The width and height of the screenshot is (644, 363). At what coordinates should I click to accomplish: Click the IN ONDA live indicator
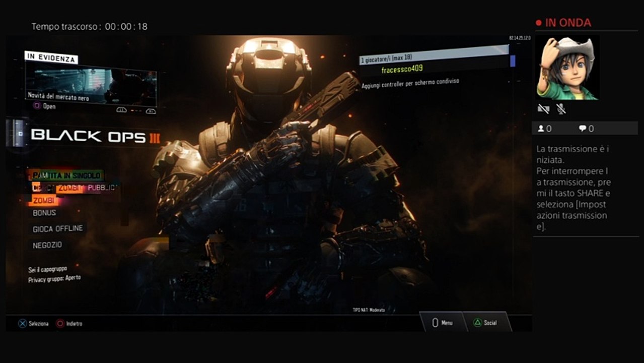(x=563, y=23)
